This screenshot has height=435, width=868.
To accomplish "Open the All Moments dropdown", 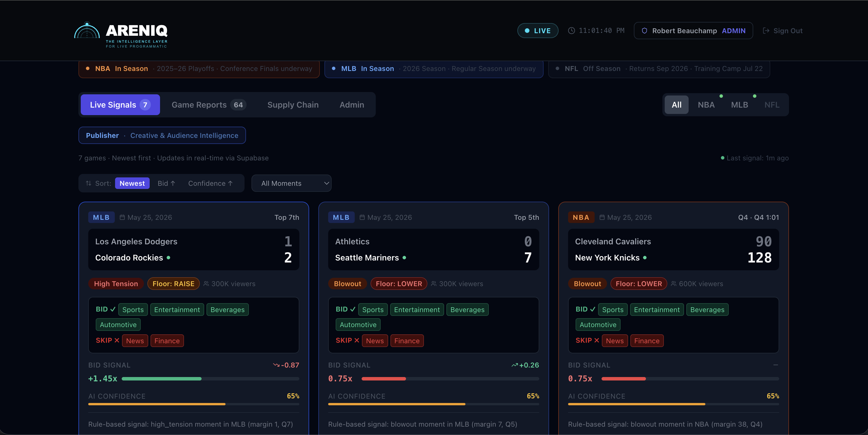I will click(x=292, y=183).
